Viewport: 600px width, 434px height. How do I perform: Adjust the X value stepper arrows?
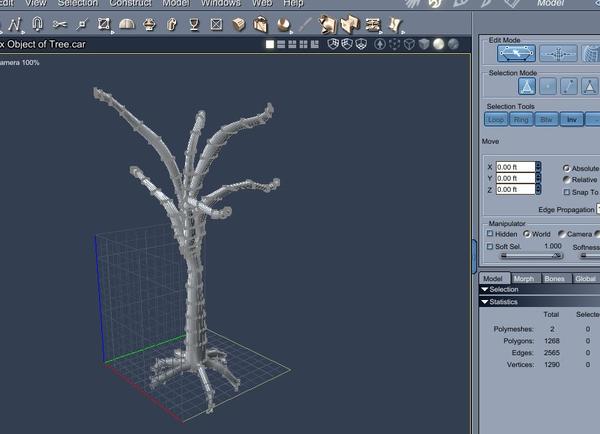(x=538, y=167)
